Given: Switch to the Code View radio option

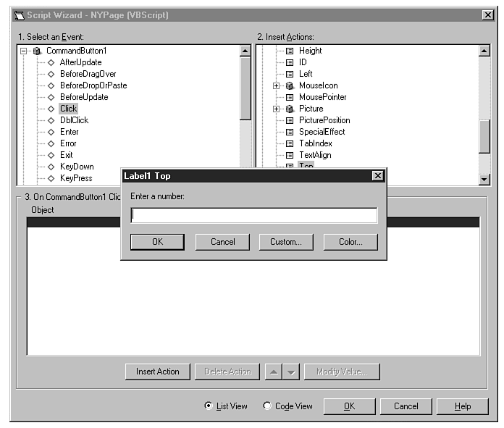Looking at the screenshot, I should (266, 406).
